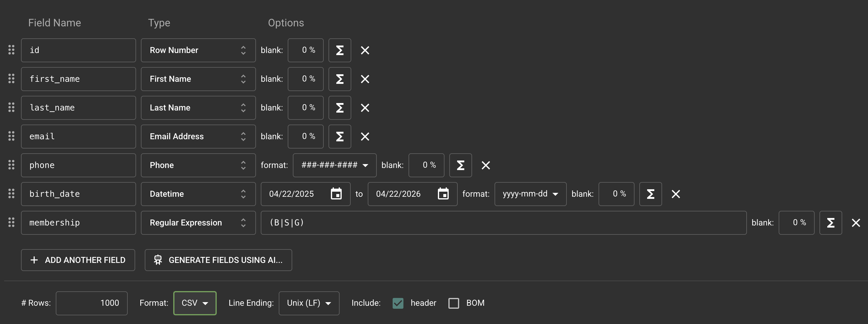Edit blank percentage for the email row
This screenshot has height=324, width=868.
click(305, 137)
